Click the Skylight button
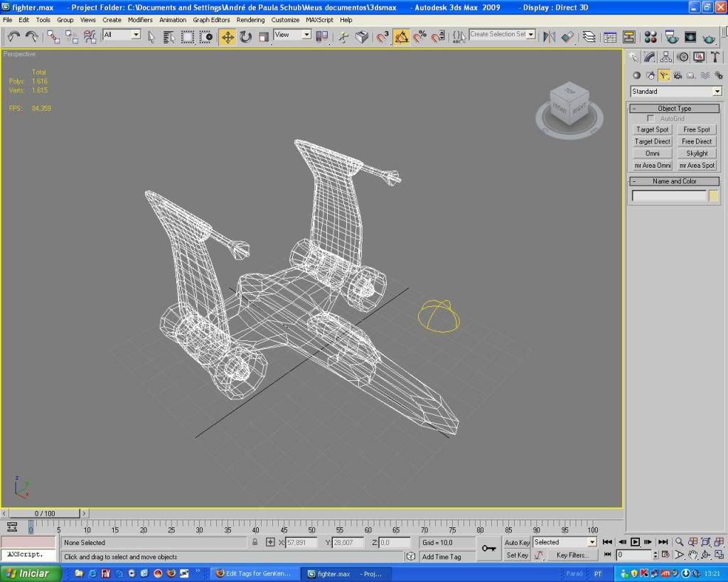 (697, 153)
